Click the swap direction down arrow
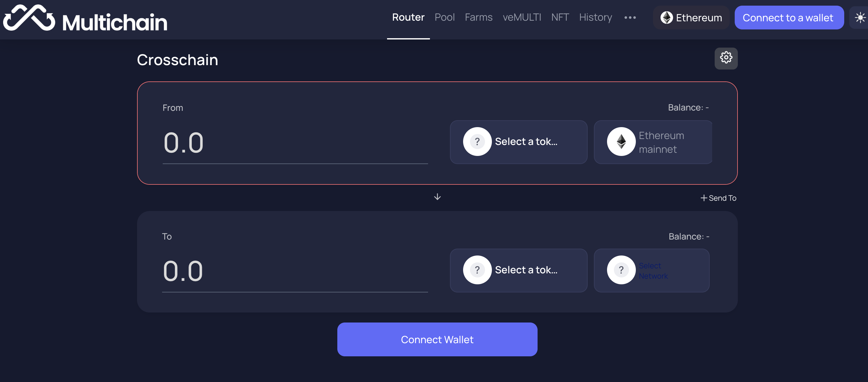Image resolution: width=868 pixels, height=382 pixels. pyautogui.click(x=437, y=197)
